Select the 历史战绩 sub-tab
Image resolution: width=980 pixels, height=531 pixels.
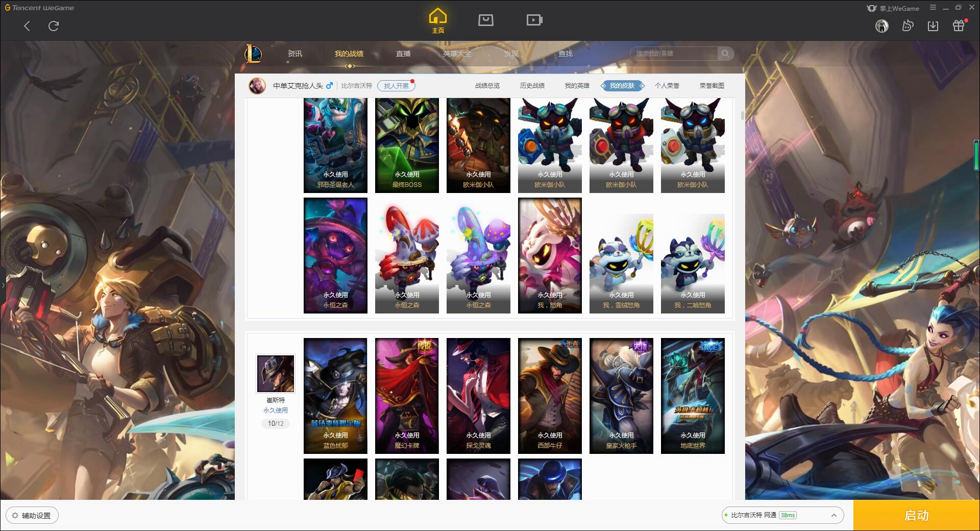coord(532,86)
